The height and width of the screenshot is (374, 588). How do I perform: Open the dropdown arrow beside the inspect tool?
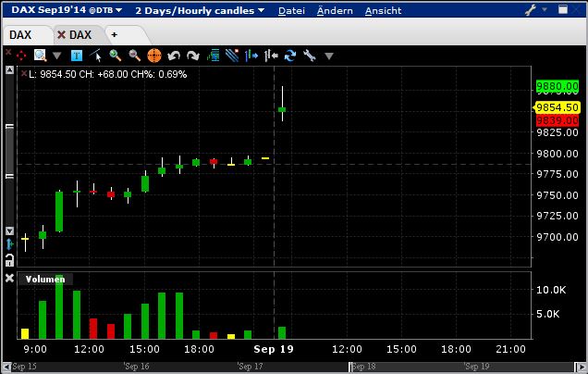tap(56, 56)
